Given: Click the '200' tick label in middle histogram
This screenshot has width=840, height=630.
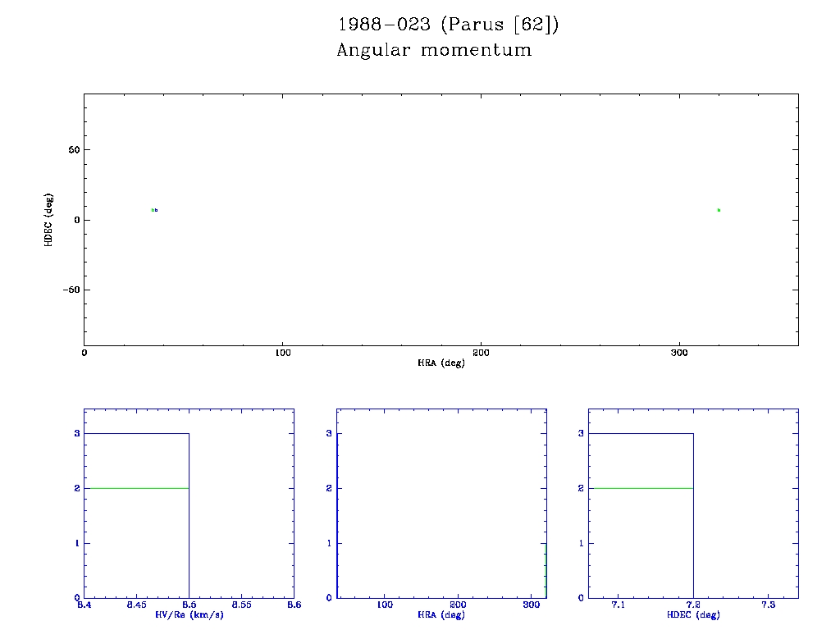Looking at the screenshot, I should pyautogui.click(x=458, y=605).
